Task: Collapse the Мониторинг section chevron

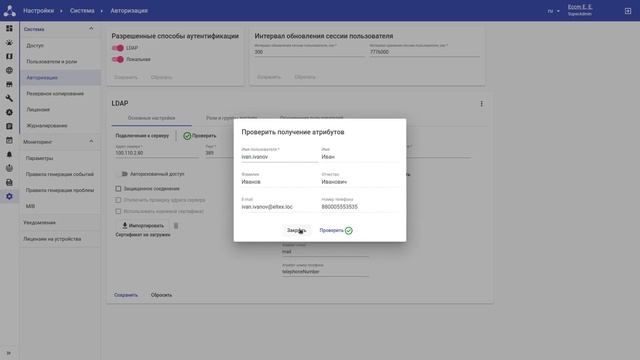Action: pyautogui.click(x=91, y=142)
